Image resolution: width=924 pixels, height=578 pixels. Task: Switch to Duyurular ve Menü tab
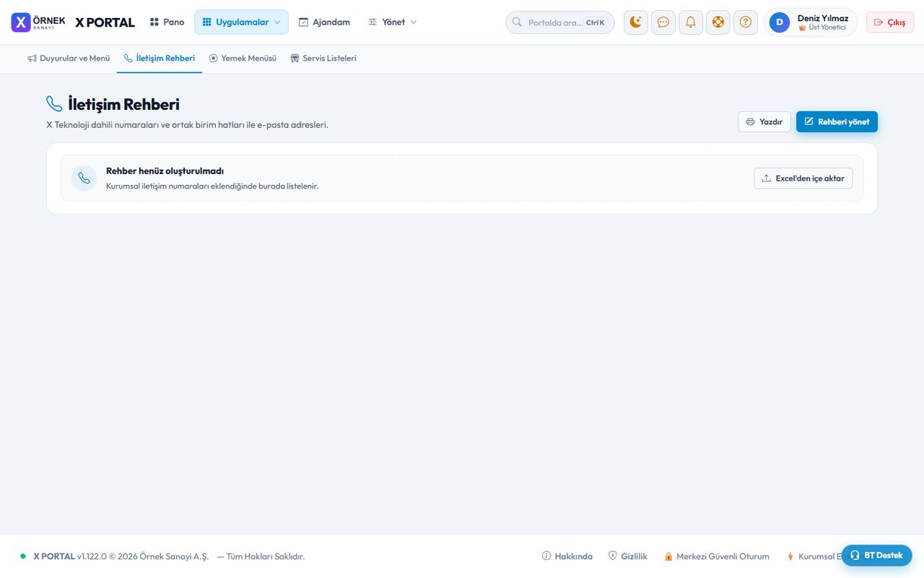(69, 59)
